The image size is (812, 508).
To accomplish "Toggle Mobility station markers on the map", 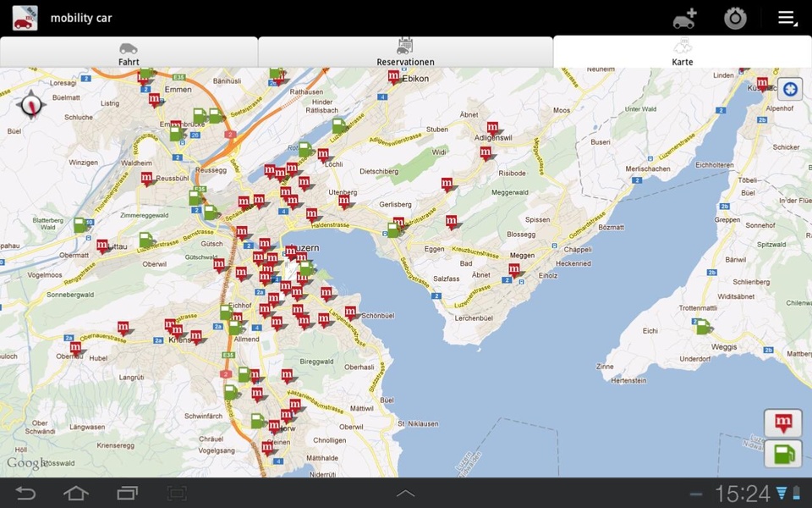I will [x=783, y=423].
